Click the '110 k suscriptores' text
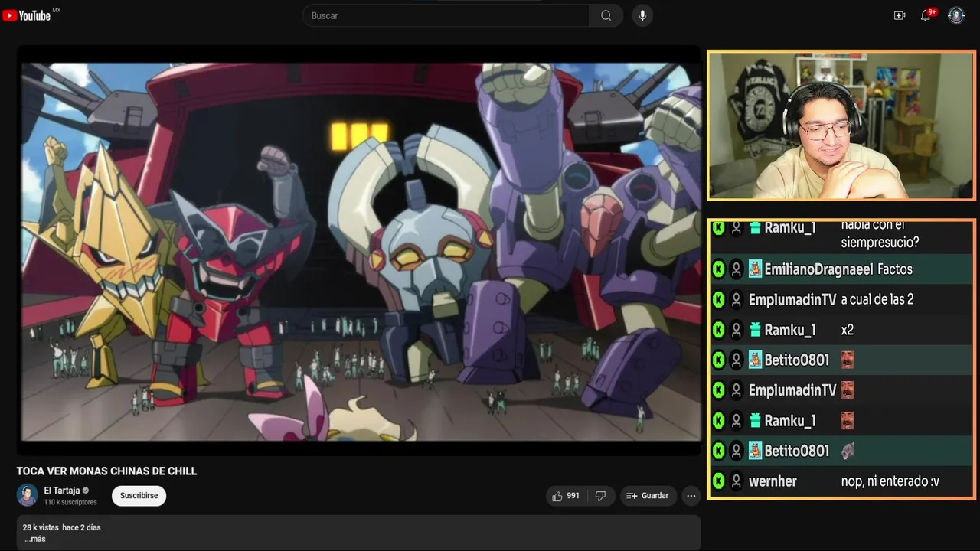Image resolution: width=980 pixels, height=551 pixels. (x=70, y=502)
